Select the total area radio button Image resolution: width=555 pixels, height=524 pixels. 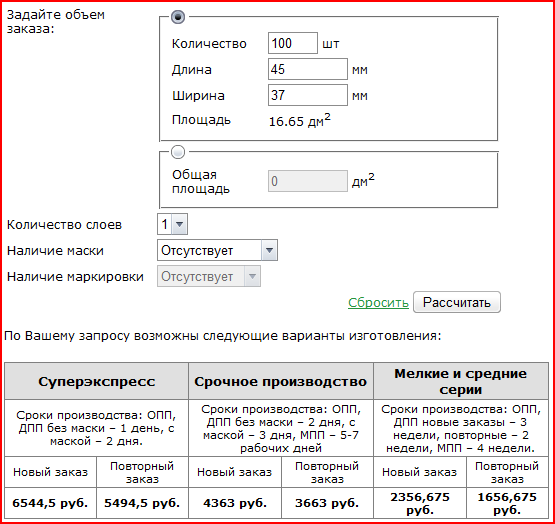pos(178,152)
